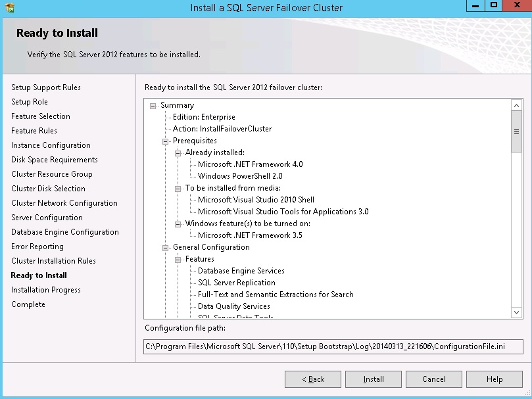Select Cluster Disk Selection step
The image size is (532, 399).
click(x=48, y=188)
